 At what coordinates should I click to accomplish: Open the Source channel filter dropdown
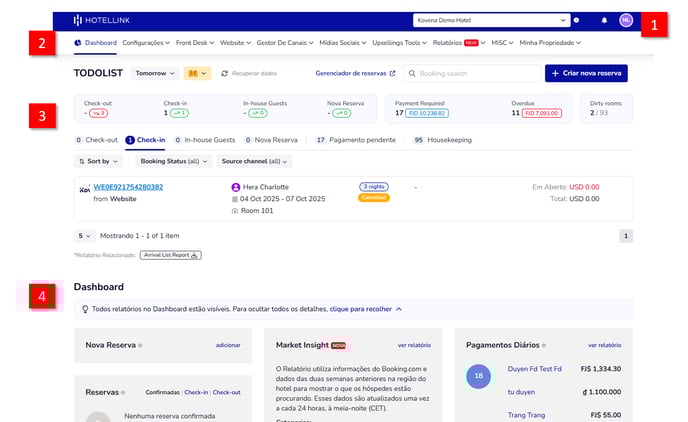(x=254, y=161)
